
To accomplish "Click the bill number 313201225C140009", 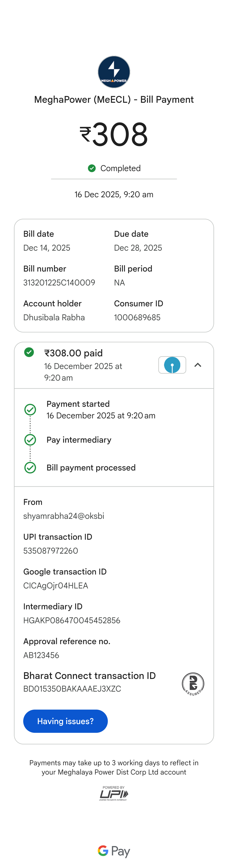I will [59, 282].
